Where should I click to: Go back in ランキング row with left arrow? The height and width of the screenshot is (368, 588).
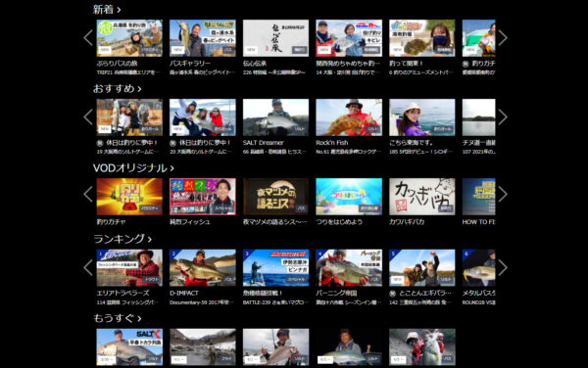pyautogui.click(x=88, y=267)
